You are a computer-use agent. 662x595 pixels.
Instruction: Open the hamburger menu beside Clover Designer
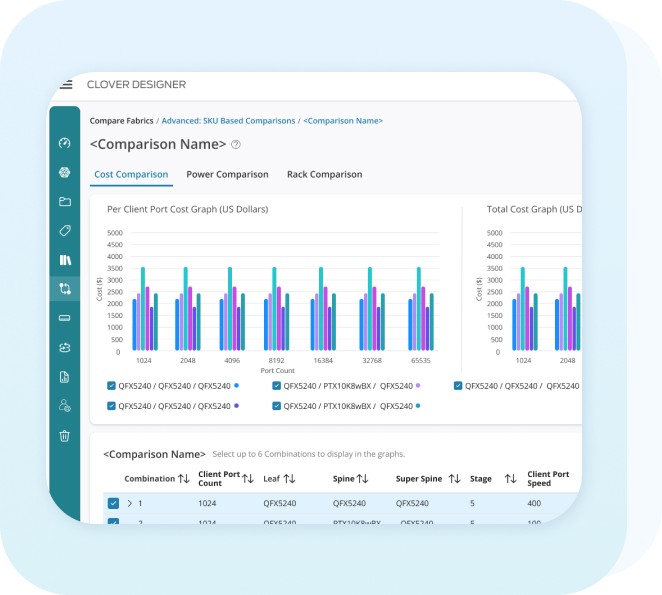[x=66, y=84]
